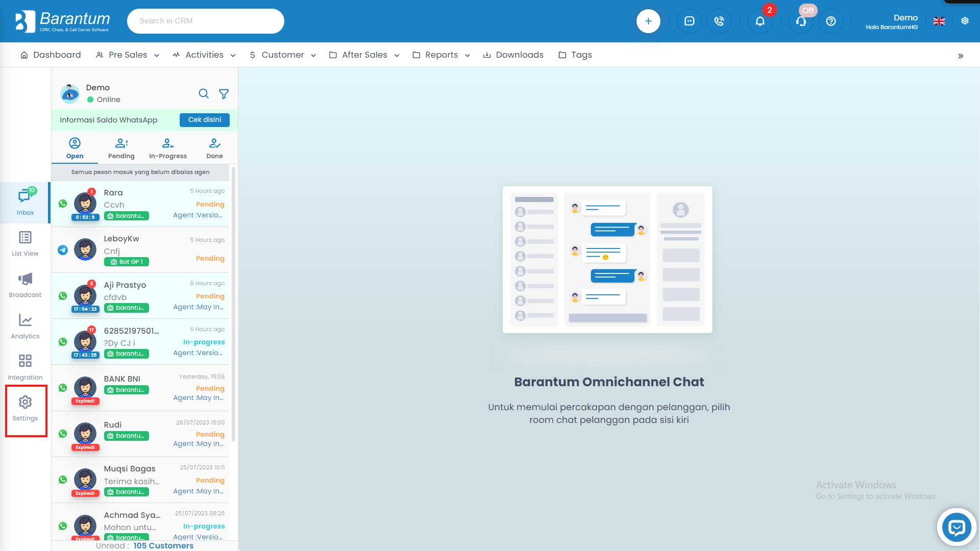980x551 pixels.
Task: Click the Barantum logo
Action: coord(62,21)
